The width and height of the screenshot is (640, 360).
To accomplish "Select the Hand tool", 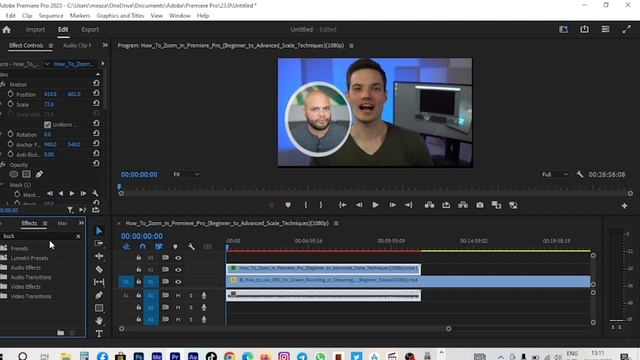I will (x=99, y=321).
